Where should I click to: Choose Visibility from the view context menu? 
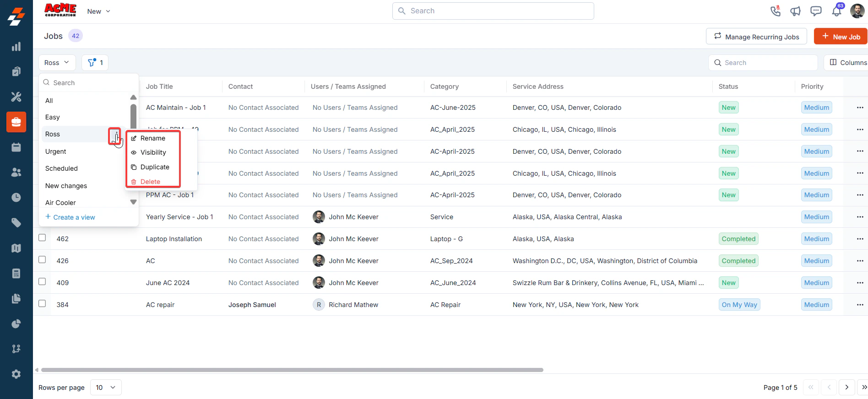click(153, 152)
